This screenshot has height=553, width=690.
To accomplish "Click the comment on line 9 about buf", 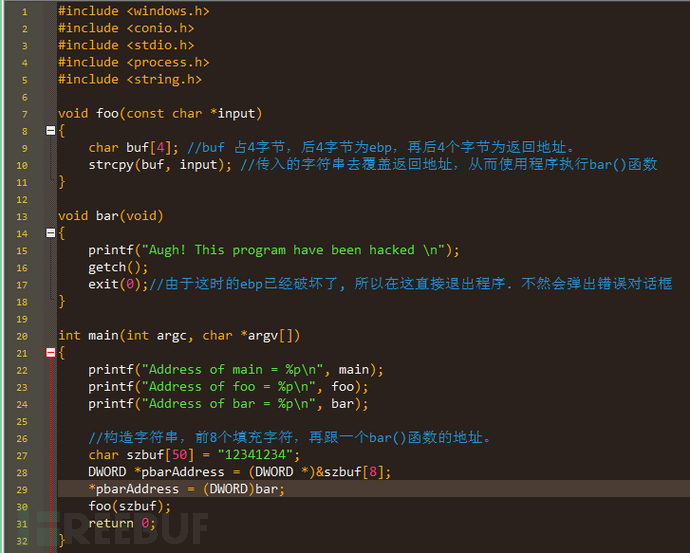I will 381,147.
